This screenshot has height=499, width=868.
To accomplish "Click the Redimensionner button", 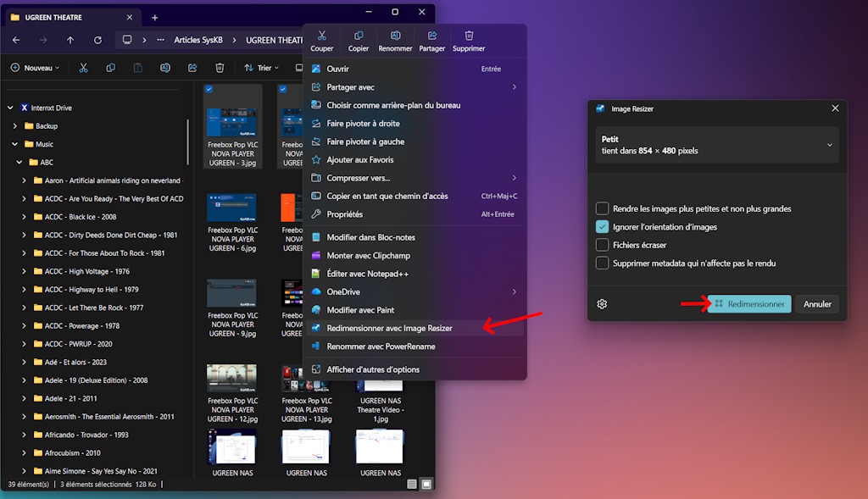I will pyautogui.click(x=748, y=304).
